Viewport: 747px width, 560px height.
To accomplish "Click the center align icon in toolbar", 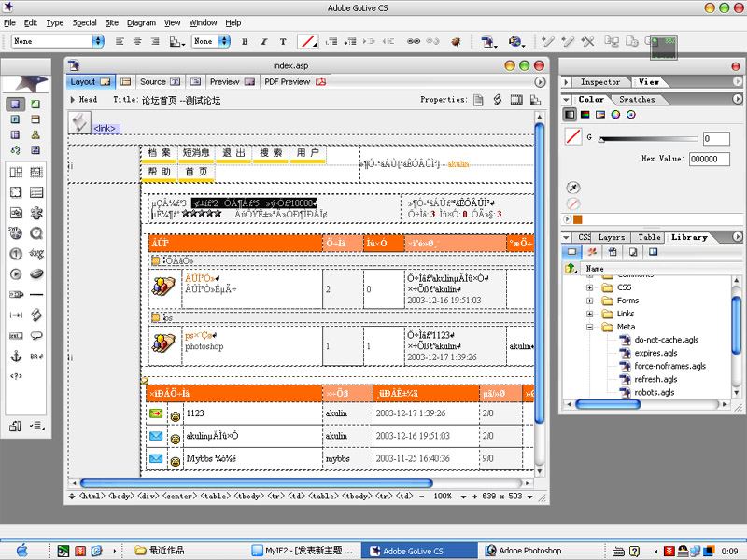I will (x=137, y=42).
